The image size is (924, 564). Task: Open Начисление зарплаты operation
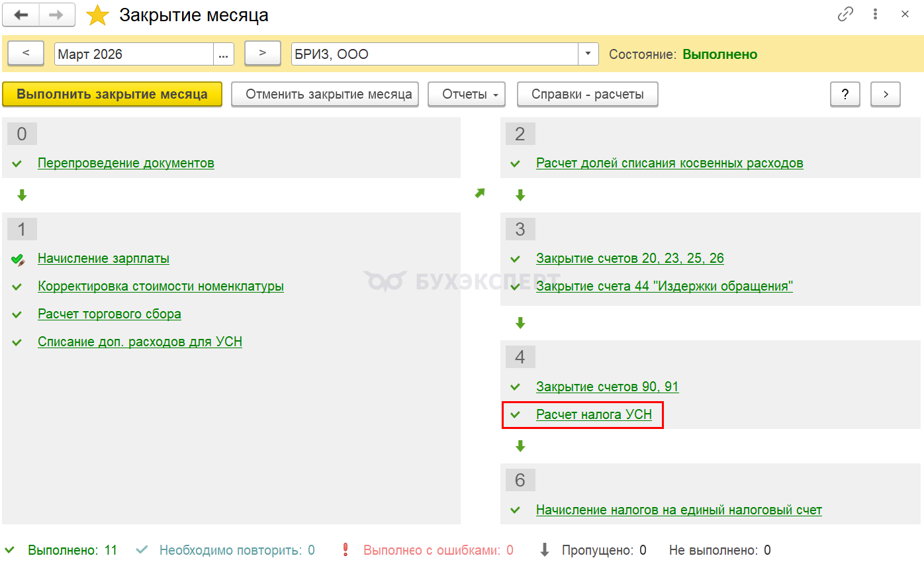click(x=103, y=258)
